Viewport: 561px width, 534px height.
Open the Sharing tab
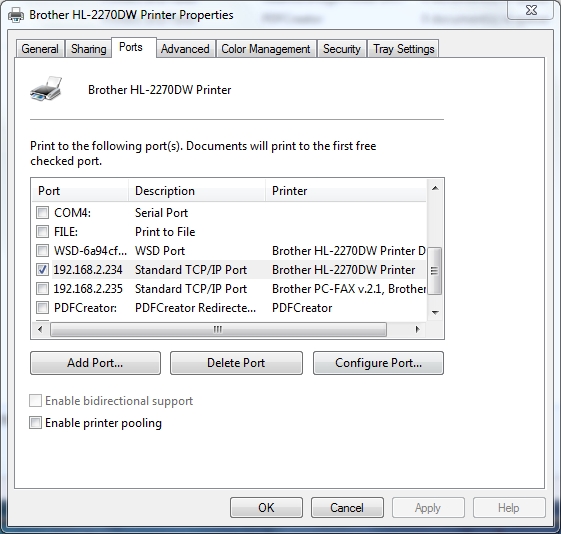tap(88, 49)
